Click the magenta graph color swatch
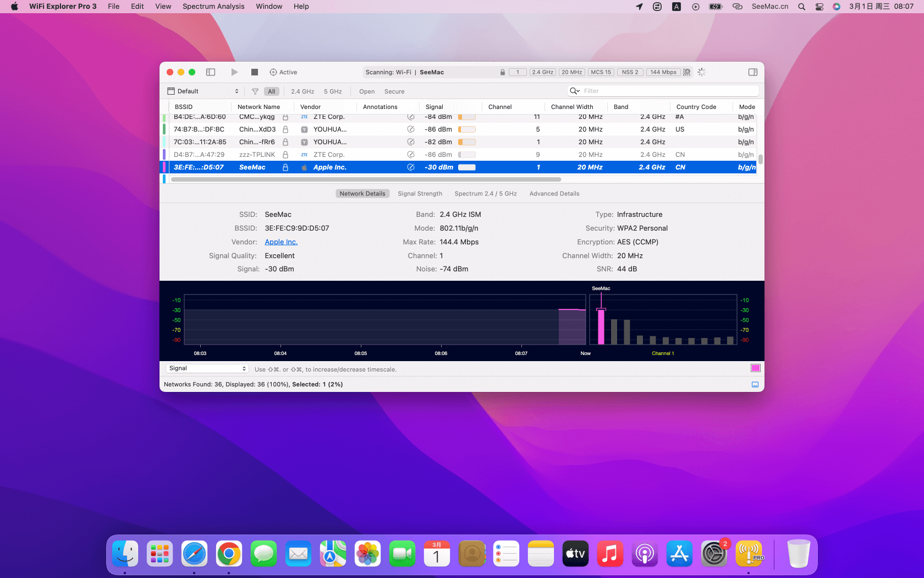This screenshot has width=924, height=578. pyautogui.click(x=756, y=368)
